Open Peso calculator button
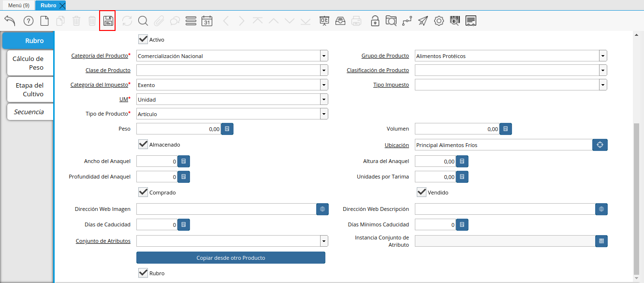 [x=228, y=129]
